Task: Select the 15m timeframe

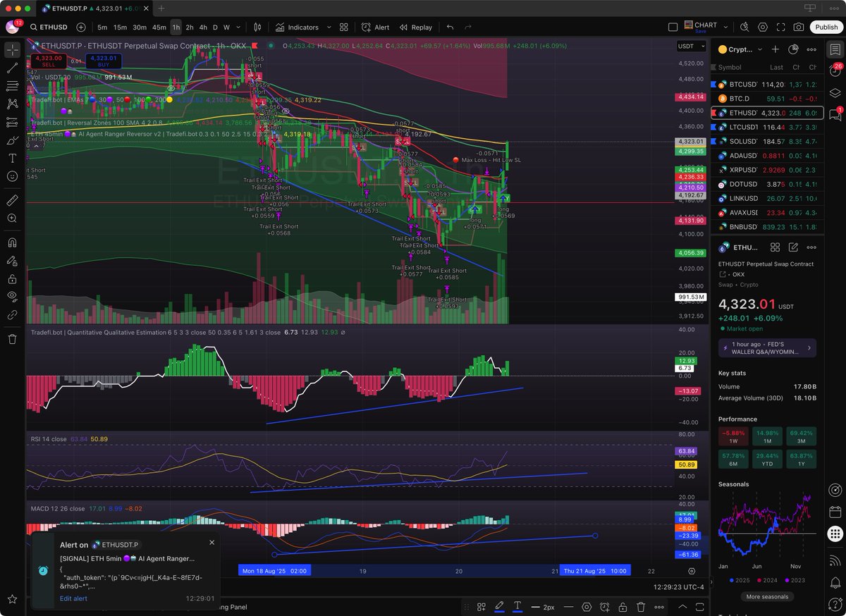Action: pyautogui.click(x=121, y=27)
